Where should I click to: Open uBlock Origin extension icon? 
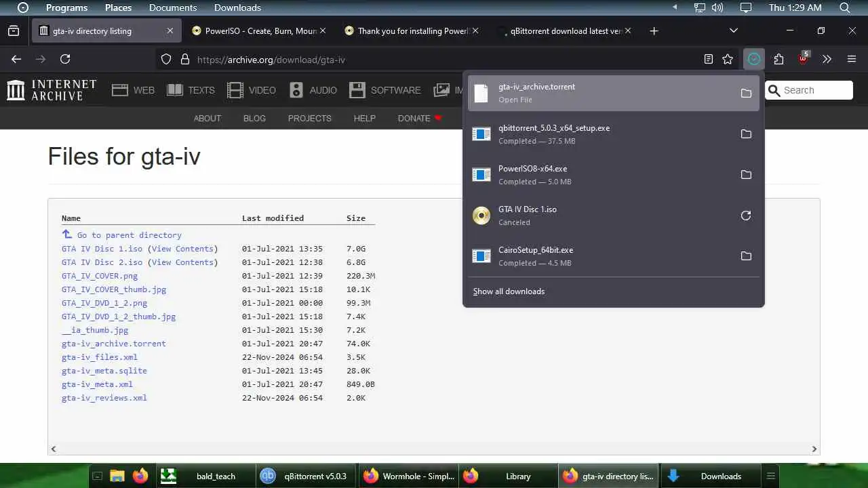[x=804, y=59]
